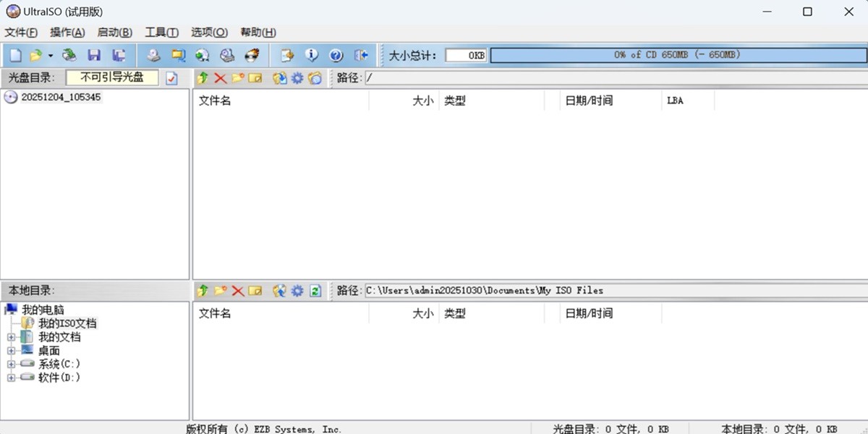Expand the 我的文档 tree node

[11, 337]
